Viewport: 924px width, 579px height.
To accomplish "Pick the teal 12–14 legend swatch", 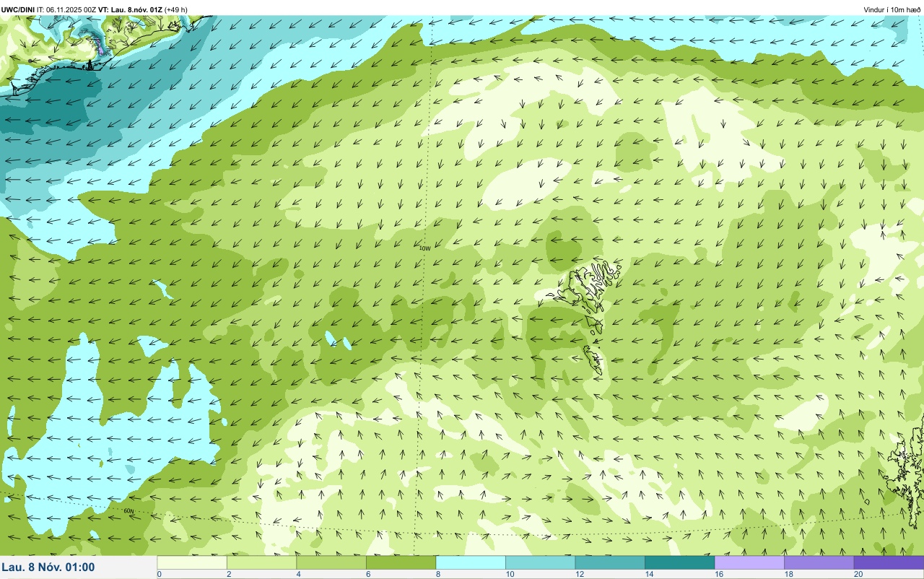I will click(610, 562).
